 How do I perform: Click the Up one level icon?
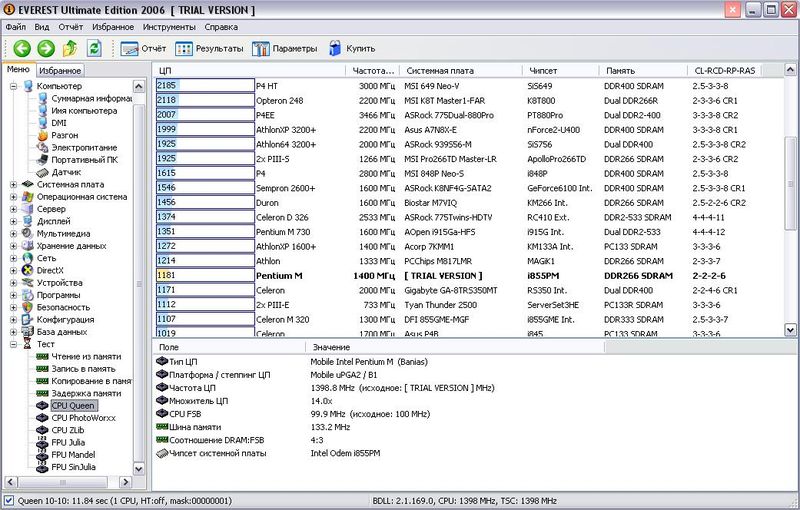pyautogui.click(x=70, y=48)
